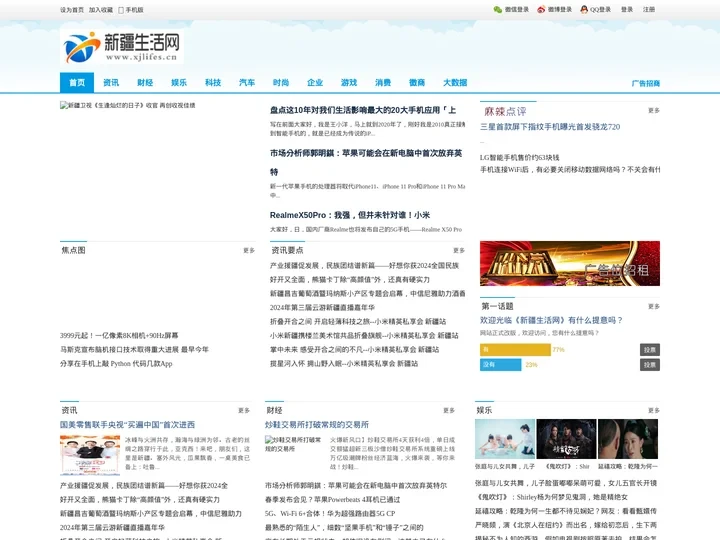Open 马斯克宣布脑机接口技术 article
The image size is (720, 540).
(x=134, y=349)
